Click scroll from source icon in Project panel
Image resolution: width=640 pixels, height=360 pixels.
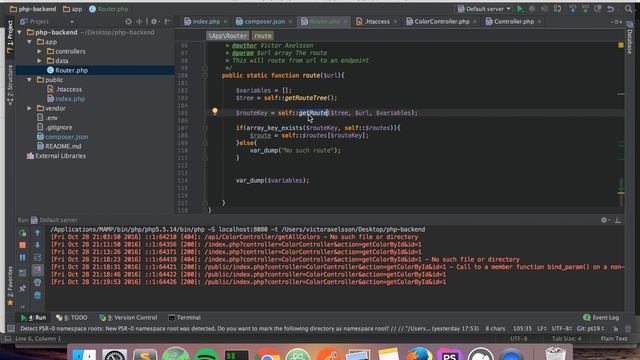tap(129, 21)
